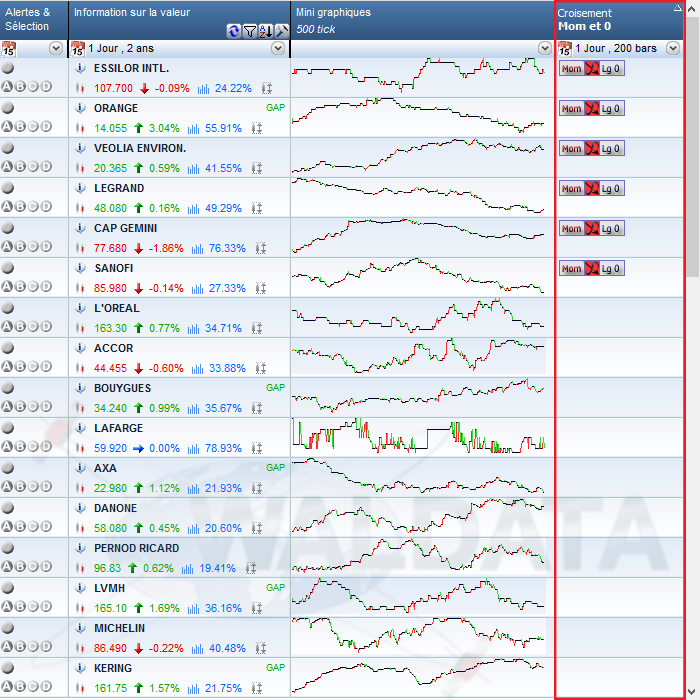This screenshot has width=700, height=700.
Task: Open the LVMH stock name
Action: pos(109,588)
